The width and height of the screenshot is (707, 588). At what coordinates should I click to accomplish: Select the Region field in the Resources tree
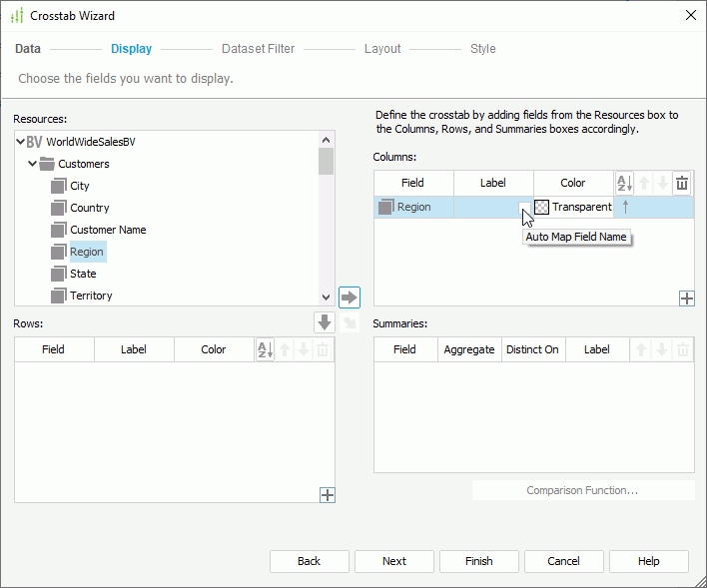pos(87,252)
